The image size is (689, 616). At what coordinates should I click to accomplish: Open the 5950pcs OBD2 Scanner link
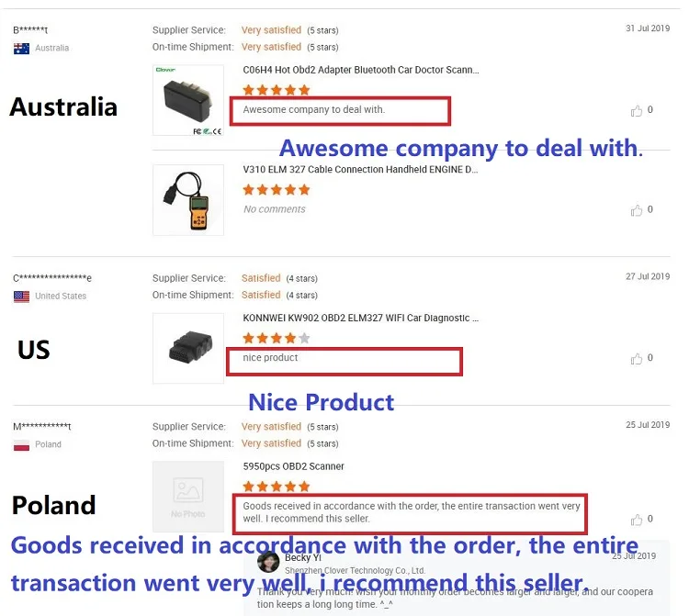coord(293,466)
